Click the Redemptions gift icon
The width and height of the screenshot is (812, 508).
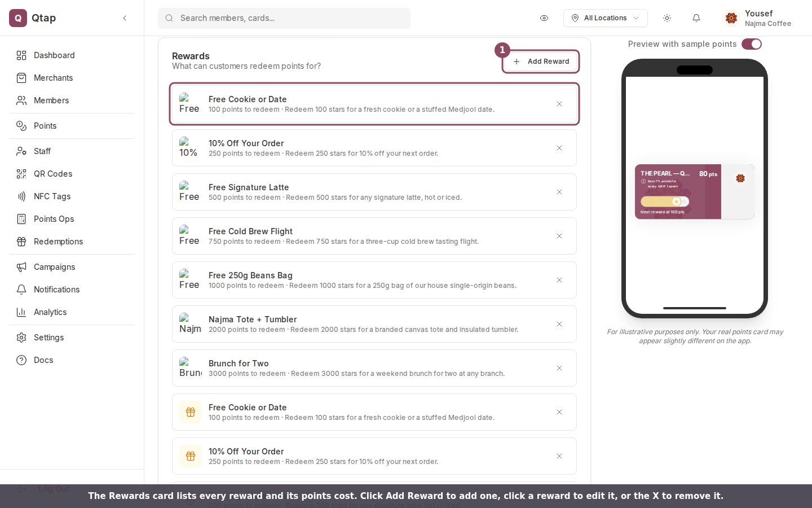[21, 242]
